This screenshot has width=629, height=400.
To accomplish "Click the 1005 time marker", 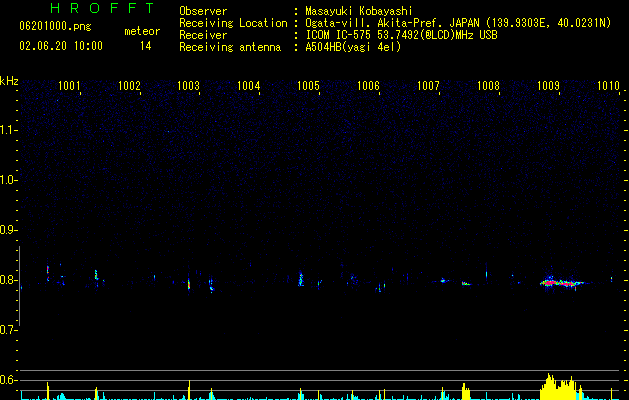I will click(308, 86).
